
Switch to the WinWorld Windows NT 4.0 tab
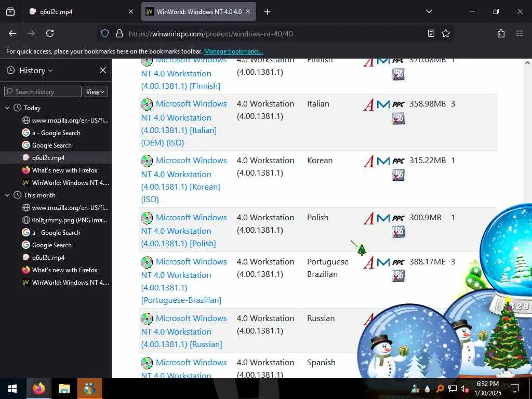tap(198, 11)
